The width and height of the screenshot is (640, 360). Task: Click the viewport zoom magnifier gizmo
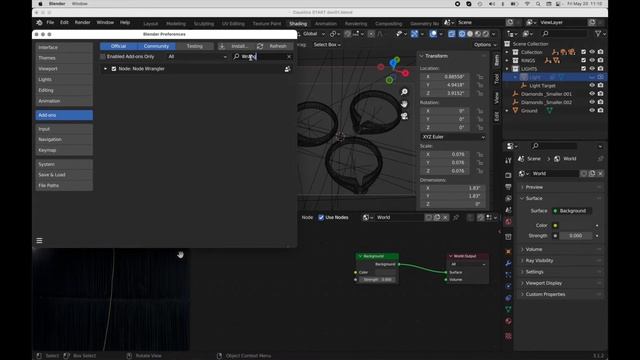(x=404, y=92)
